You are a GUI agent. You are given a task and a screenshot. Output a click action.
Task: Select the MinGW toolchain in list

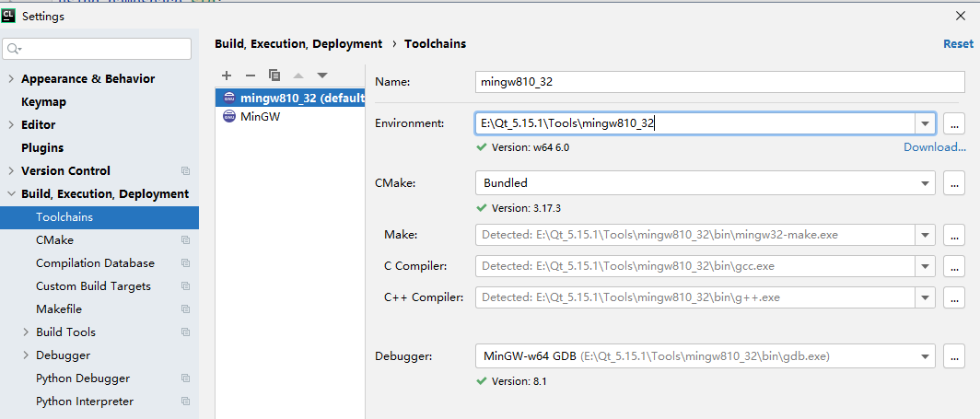[260, 117]
